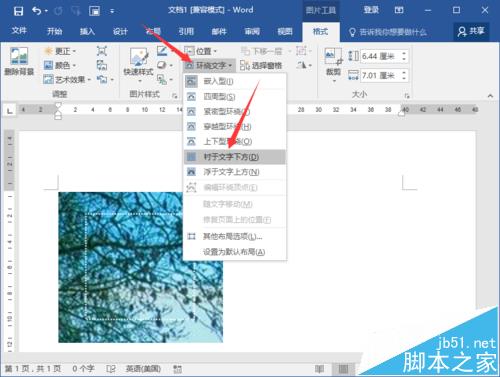
Task: Click the compress pictures icon
Action: point(102,51)
